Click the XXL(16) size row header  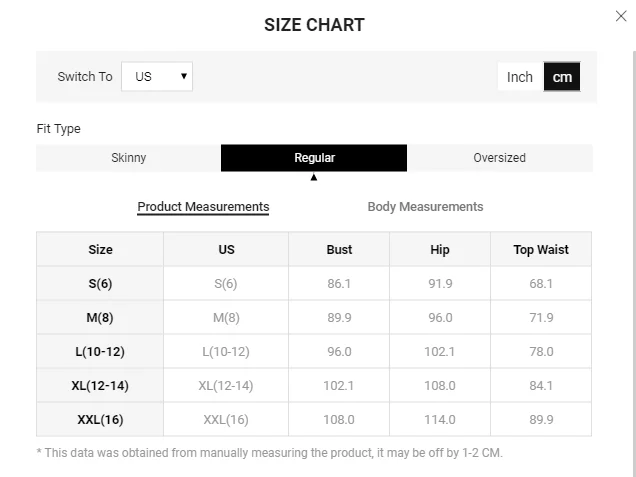click(x=100, y=420)
